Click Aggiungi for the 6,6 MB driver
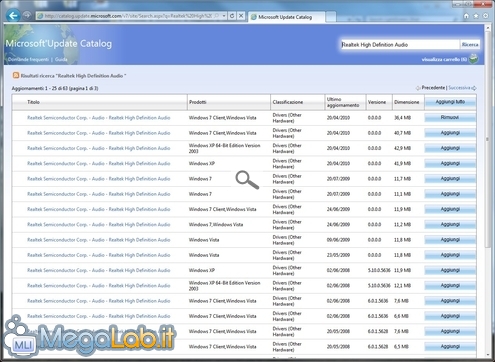This screenshot has width=495, height=362. pyautogui.click(x=450, y=316)
